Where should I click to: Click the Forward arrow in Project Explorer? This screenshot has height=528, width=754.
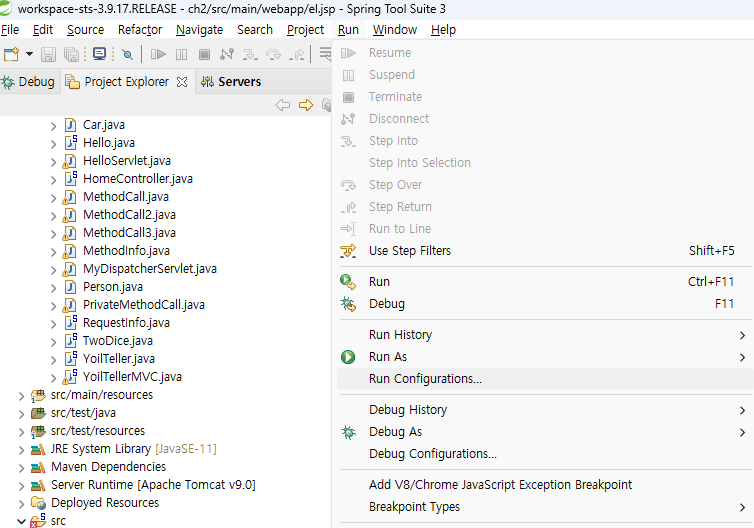(x=306, y=104)
